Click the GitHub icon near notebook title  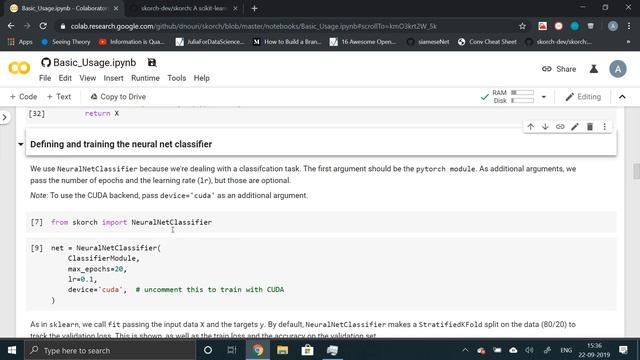pos(46,62)
